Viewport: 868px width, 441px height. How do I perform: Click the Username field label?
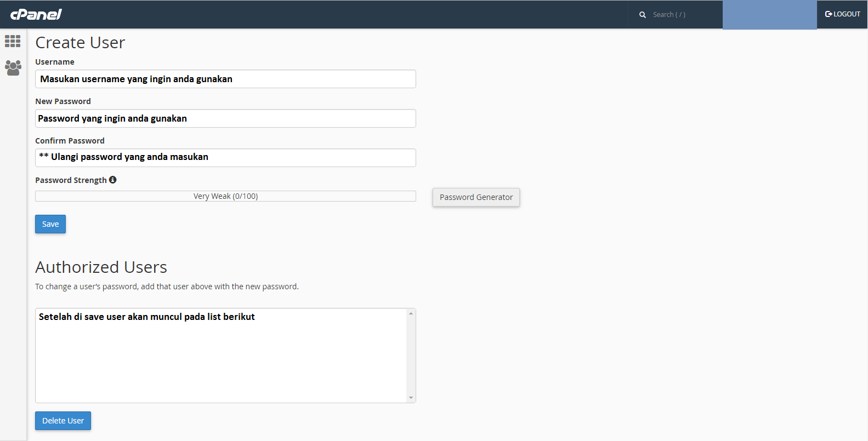[55, 62]
